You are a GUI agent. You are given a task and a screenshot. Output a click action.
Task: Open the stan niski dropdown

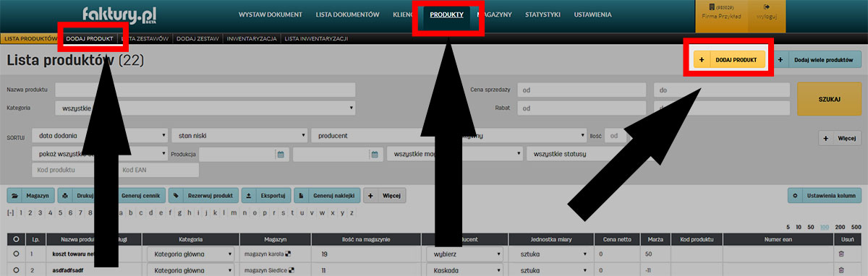coord(239,135)
